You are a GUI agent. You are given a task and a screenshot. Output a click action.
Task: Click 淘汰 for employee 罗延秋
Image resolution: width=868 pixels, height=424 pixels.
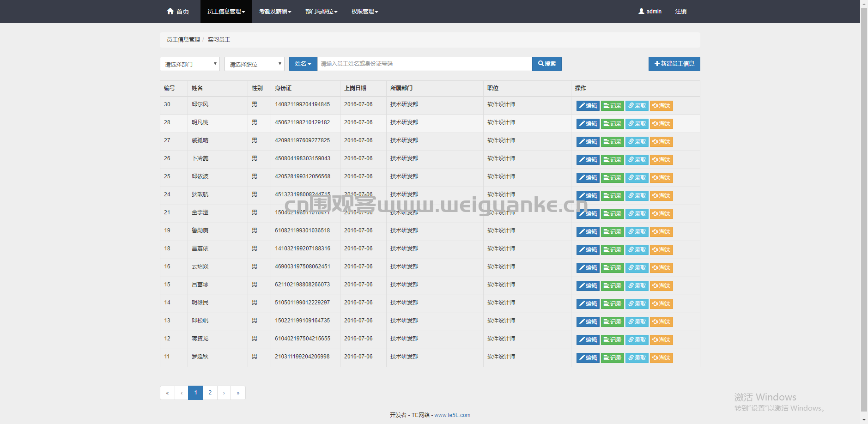(x=662, y=358)
